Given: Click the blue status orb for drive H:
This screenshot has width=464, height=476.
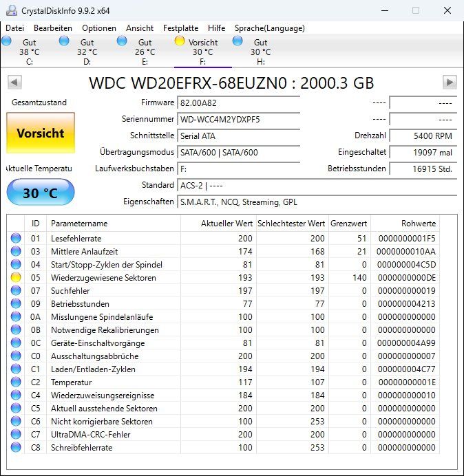Looking at the screenshot, I should [238, 41].
